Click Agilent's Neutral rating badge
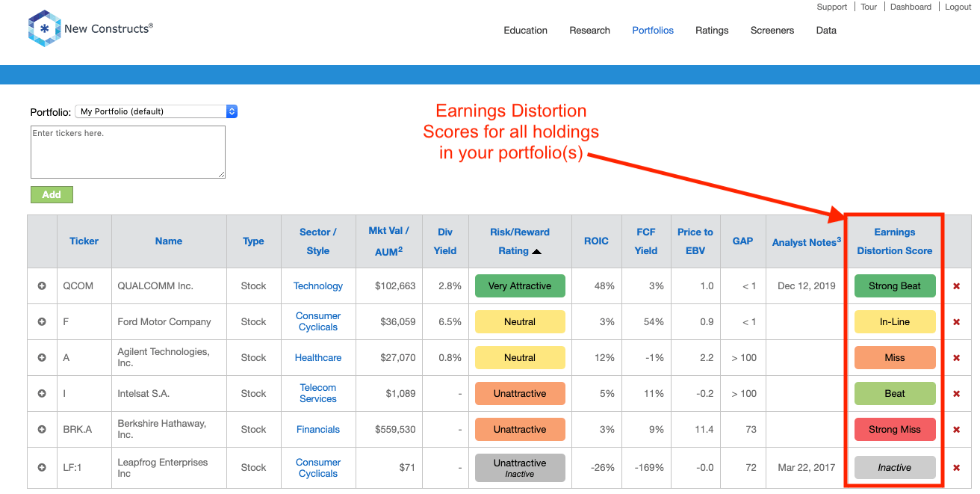This screenshot has height=494, width=980. click(x=520, y=358)
